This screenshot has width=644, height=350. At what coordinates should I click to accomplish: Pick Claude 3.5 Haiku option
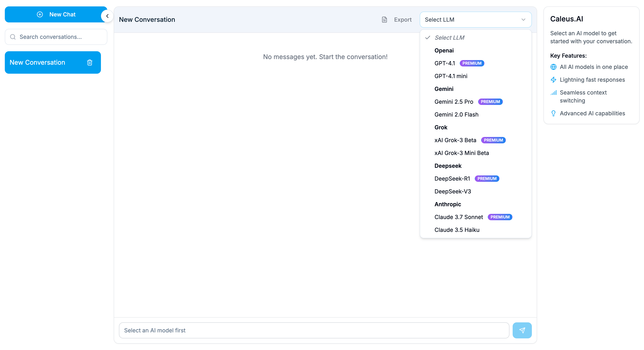pyautogui.click(x=457, y=230)
